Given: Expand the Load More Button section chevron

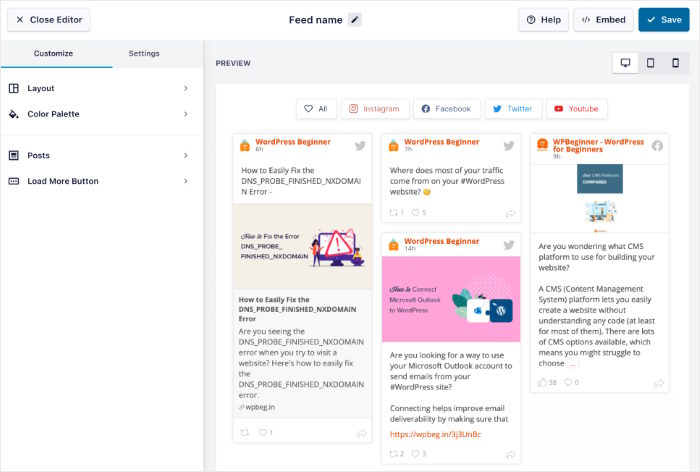Looking at the screenshot, I should tap(186, 181).
